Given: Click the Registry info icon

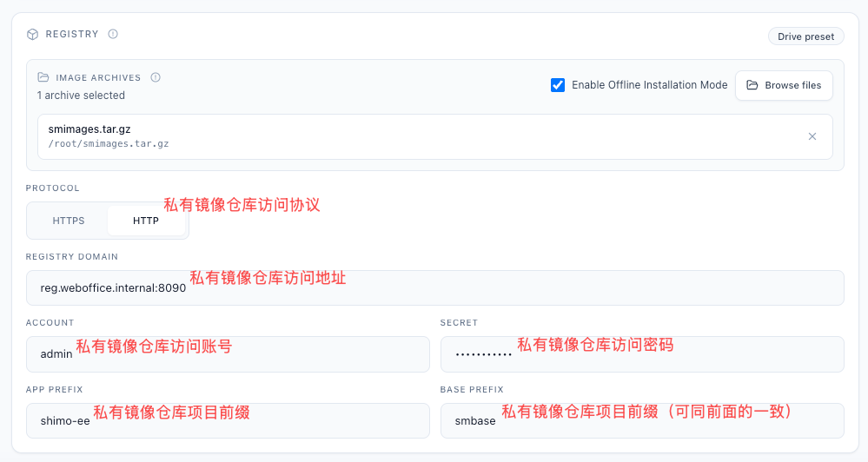Looking at the screenshot, I should (x=113, y=34).
